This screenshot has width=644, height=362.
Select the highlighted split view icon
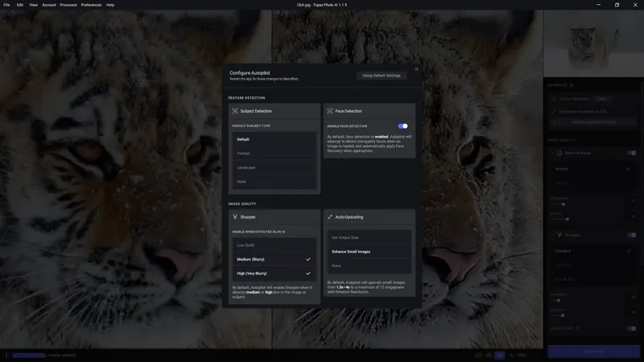tap(499, 356)
